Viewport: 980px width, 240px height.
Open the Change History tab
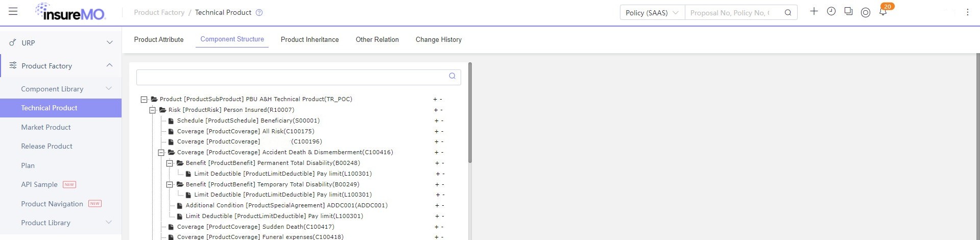(x=438, y=39)
